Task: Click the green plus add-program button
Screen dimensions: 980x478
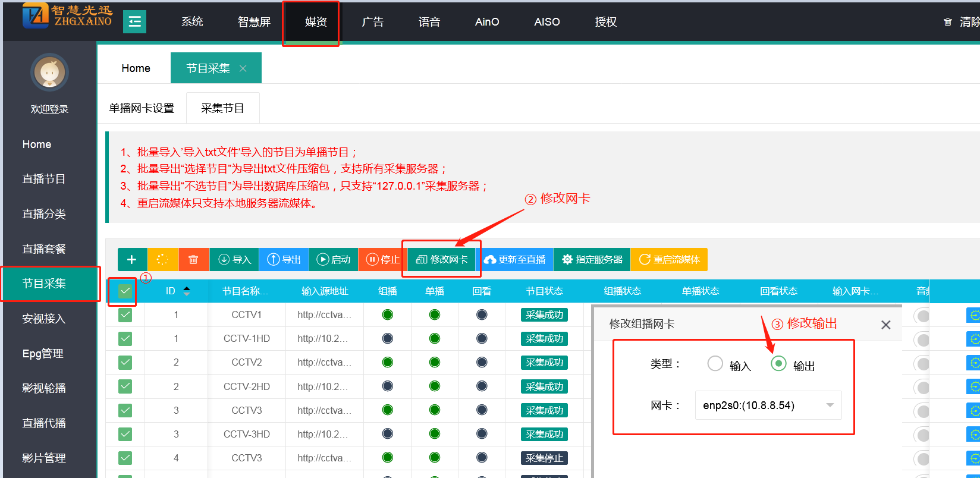Action: click(132, 260)
